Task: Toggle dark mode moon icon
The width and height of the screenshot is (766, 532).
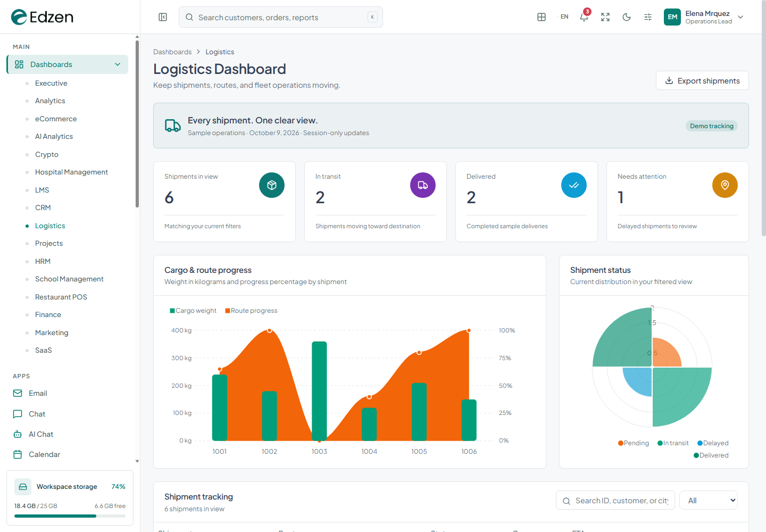Action: tap(627, 17)
